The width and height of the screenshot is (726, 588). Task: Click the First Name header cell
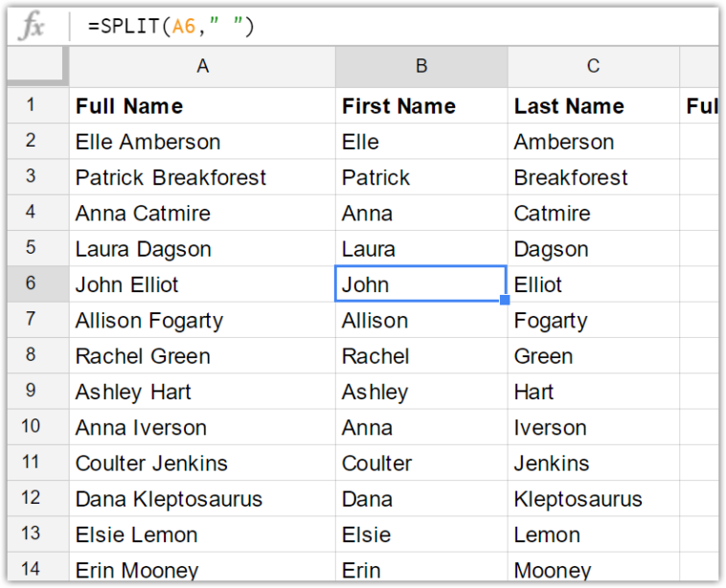420,106
